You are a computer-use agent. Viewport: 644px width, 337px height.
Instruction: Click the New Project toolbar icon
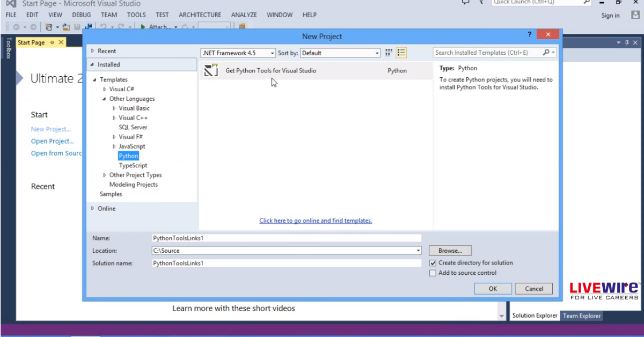(49, 27)
